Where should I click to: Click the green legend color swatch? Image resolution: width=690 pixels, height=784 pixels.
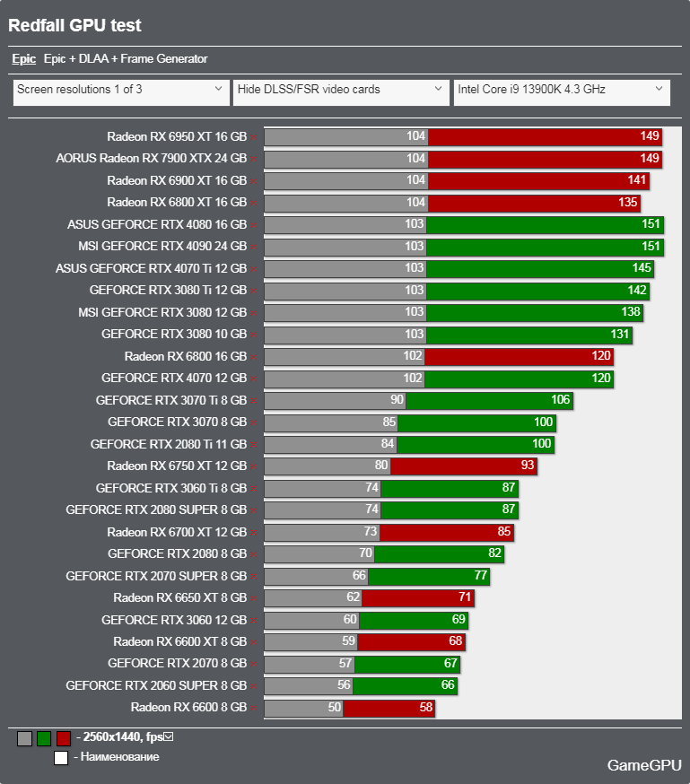point(44,738)
